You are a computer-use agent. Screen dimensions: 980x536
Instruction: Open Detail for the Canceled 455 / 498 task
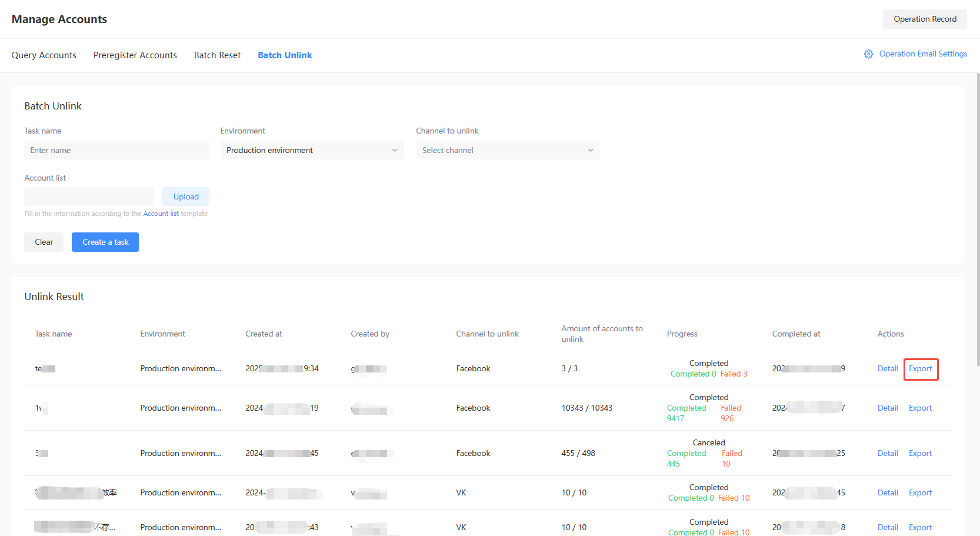pyautogui.click(x=888, y=453)
